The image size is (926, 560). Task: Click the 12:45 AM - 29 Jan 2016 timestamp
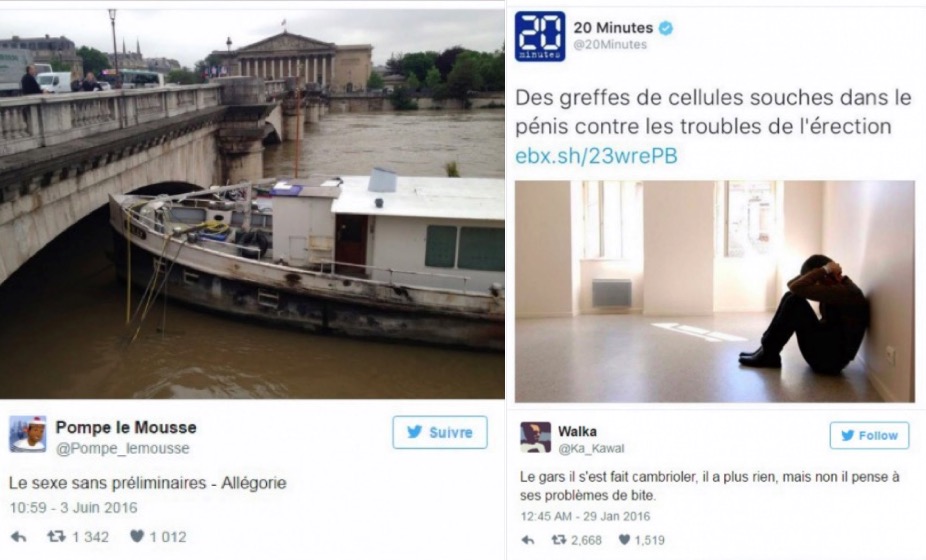coord(585,516)
